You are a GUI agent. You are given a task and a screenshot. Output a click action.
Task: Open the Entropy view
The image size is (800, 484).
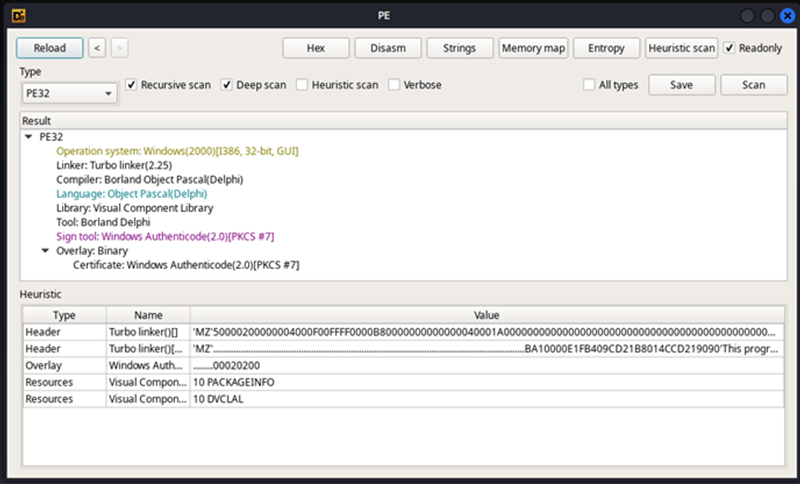[x=606, y=48]
